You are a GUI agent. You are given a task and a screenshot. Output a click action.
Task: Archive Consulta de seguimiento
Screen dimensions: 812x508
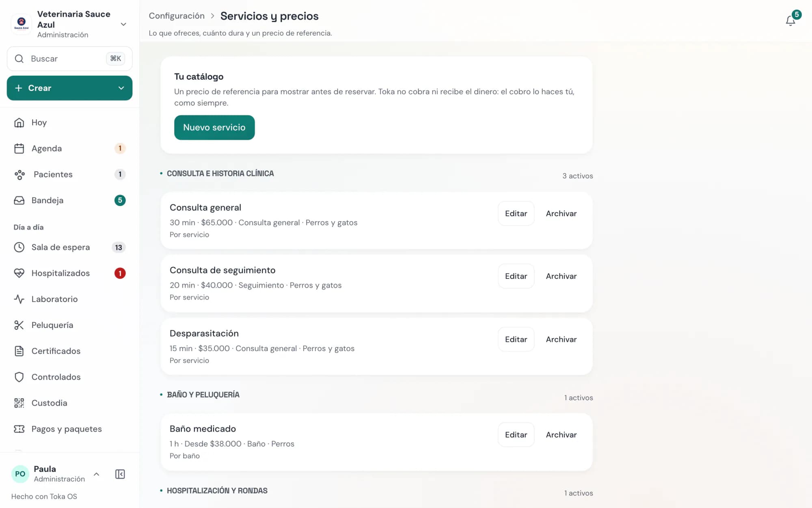coord(561,276)
